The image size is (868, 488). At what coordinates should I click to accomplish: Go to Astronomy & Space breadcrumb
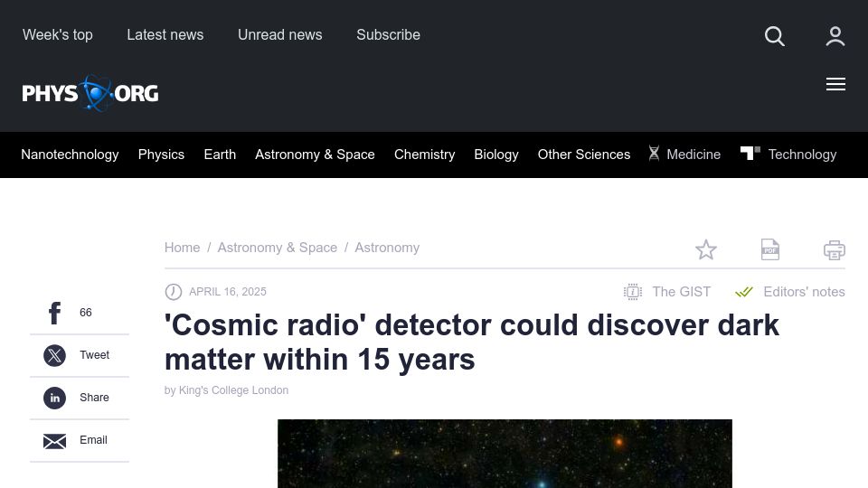278,248
